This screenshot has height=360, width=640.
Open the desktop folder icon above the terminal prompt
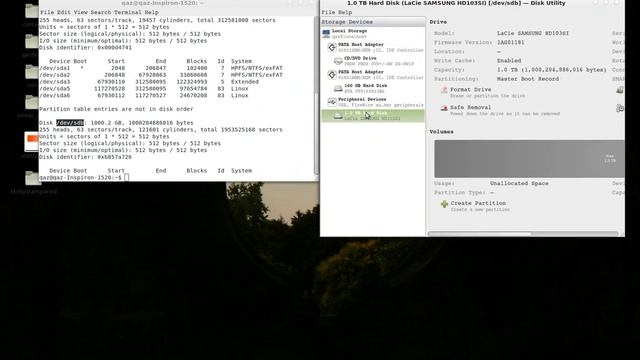31,178
